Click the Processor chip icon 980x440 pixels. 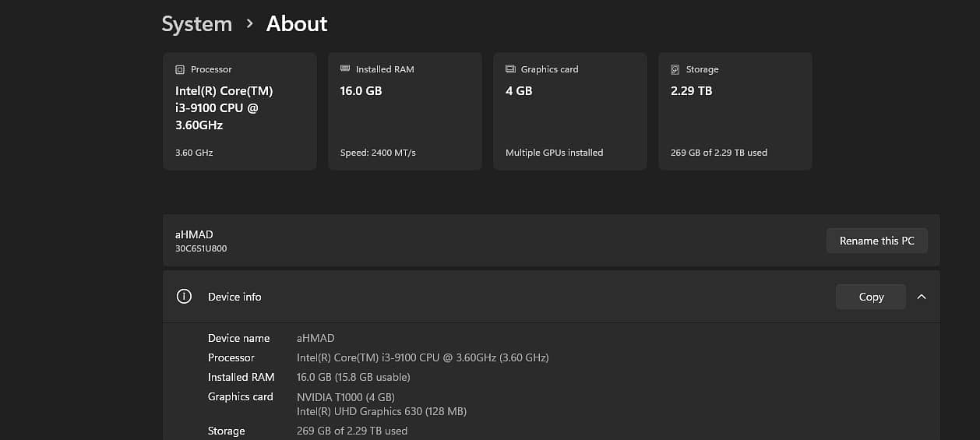click(180, 69)
